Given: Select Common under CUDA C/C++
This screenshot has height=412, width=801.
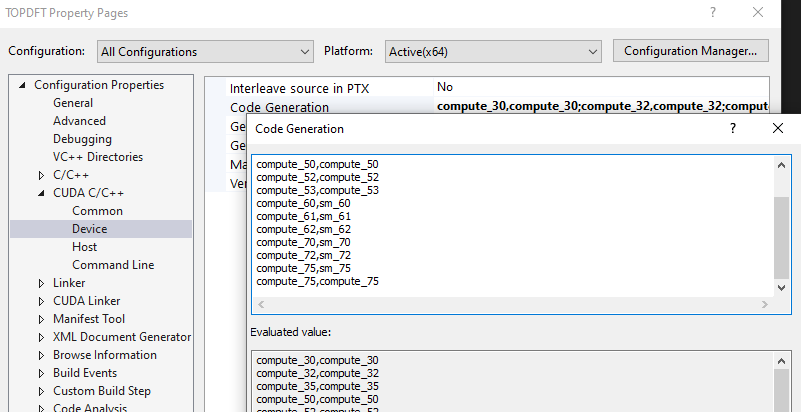Looking at the screenshot, I should pos(97,211).
